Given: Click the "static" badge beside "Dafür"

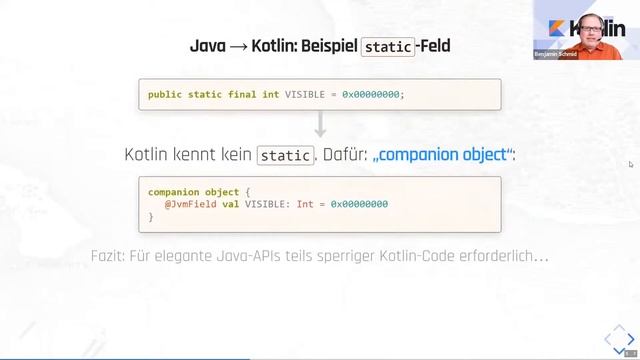Looking at the screenshot, I should [x=285, y=156].
